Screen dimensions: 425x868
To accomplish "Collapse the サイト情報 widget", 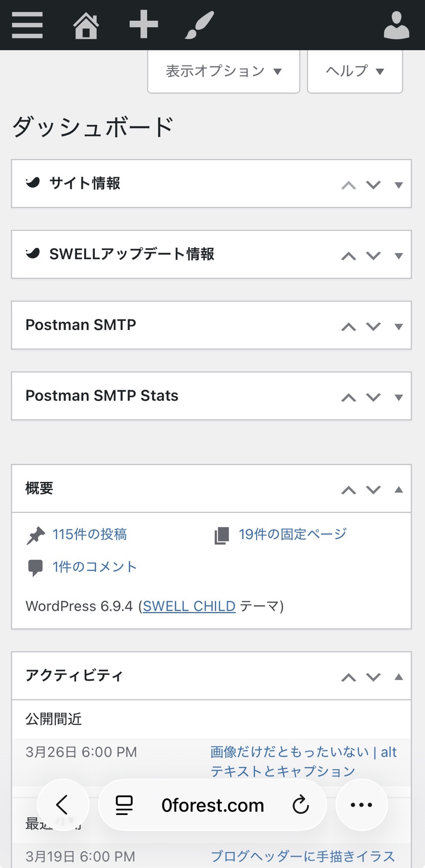I will point(398,184).
